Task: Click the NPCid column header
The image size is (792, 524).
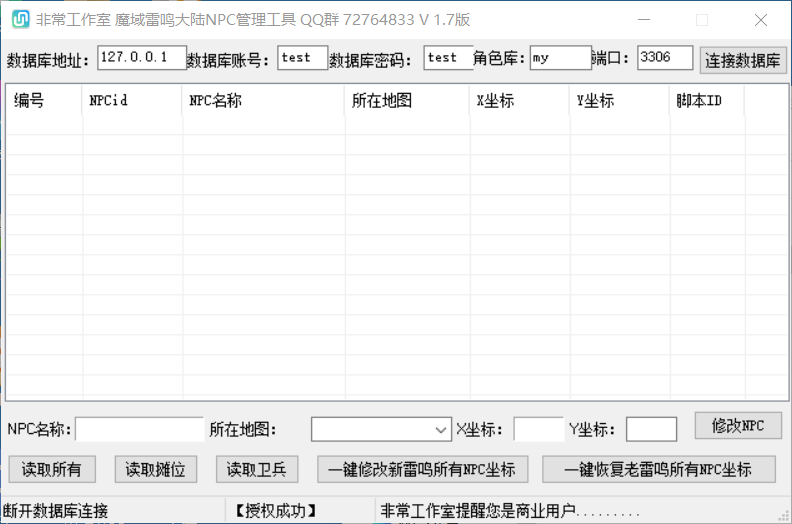Action: coord(131,100)
